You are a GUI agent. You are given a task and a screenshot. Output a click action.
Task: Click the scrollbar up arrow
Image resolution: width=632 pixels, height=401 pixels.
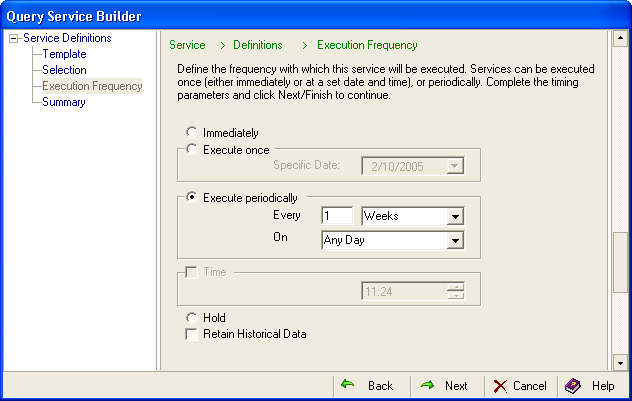(620, 38)
